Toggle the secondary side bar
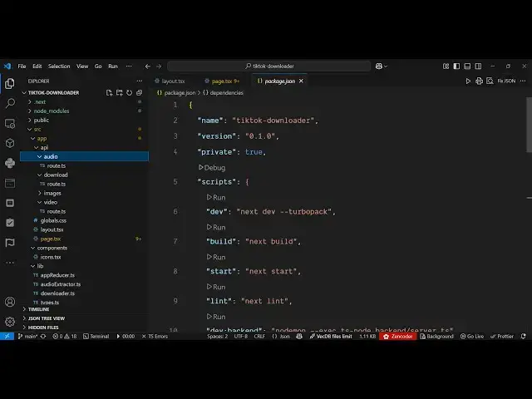This screenshot has height=399, width=532. point(478,66)
